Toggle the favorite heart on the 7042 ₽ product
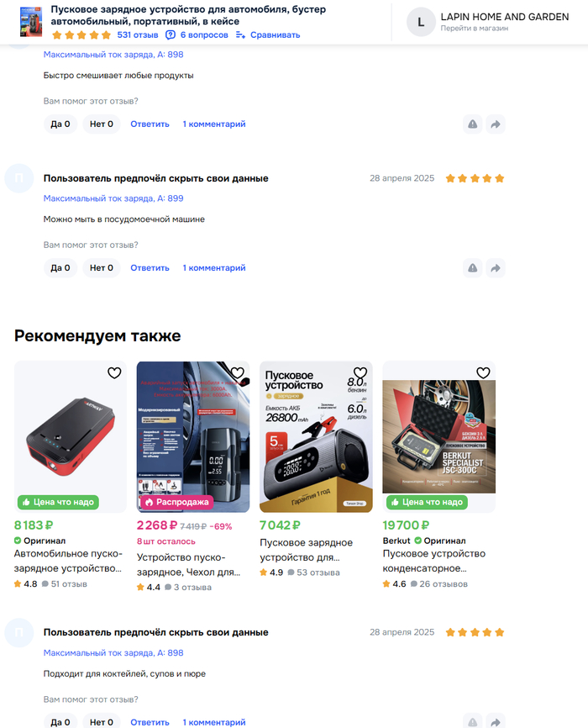 [x=360, y=372]
